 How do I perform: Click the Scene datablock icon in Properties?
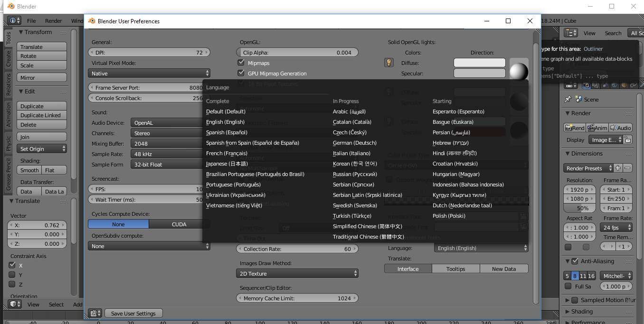click(x=578, y=99)
